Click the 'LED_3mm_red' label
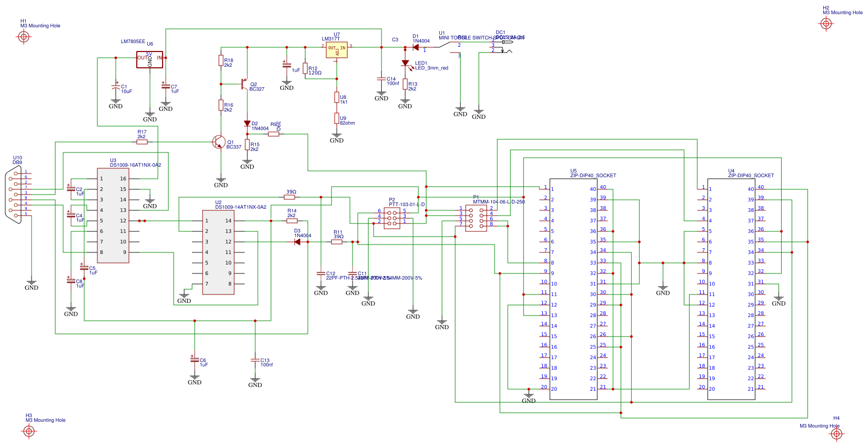868x447 pixels. [x=431, y=68]
